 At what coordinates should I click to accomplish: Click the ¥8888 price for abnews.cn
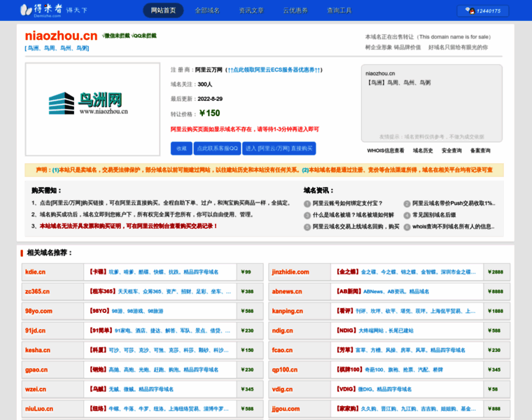click(496, 292)
